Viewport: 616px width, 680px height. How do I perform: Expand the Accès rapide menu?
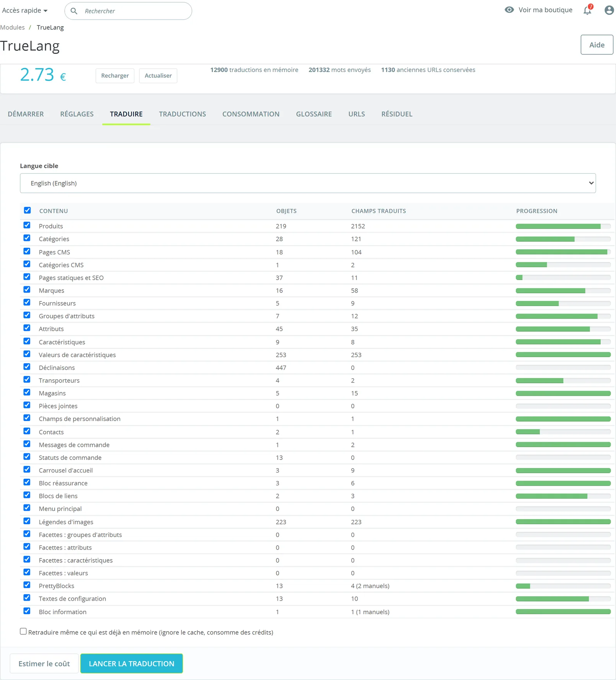coord(25,10)
